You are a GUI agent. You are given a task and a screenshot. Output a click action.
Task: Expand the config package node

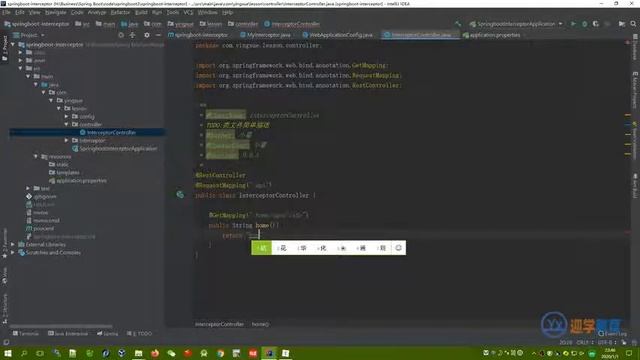pos(67,116)
